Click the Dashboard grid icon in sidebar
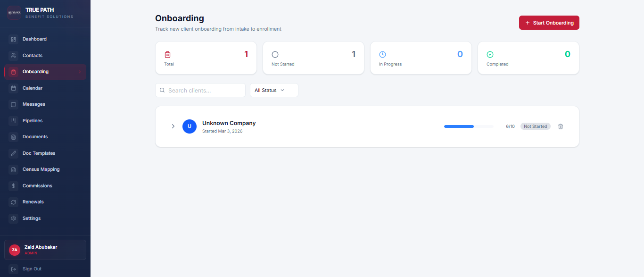 click(14, 39)
